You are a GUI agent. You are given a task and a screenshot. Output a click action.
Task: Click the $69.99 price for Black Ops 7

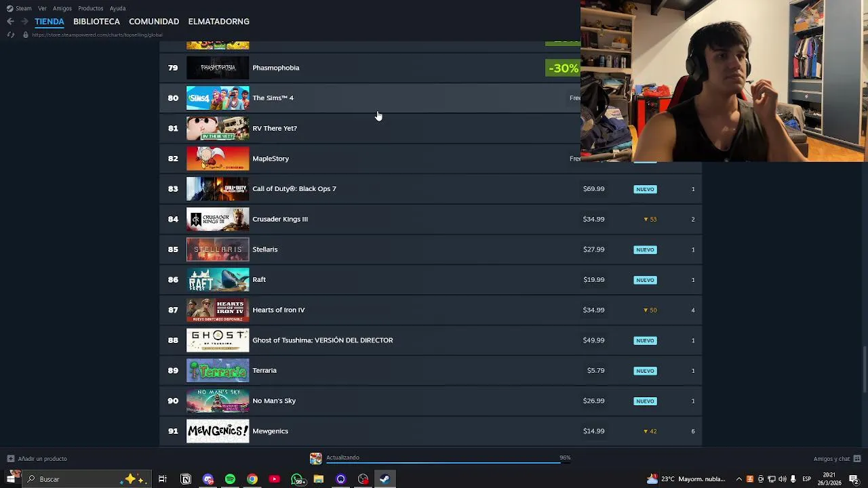pos(593,189)
